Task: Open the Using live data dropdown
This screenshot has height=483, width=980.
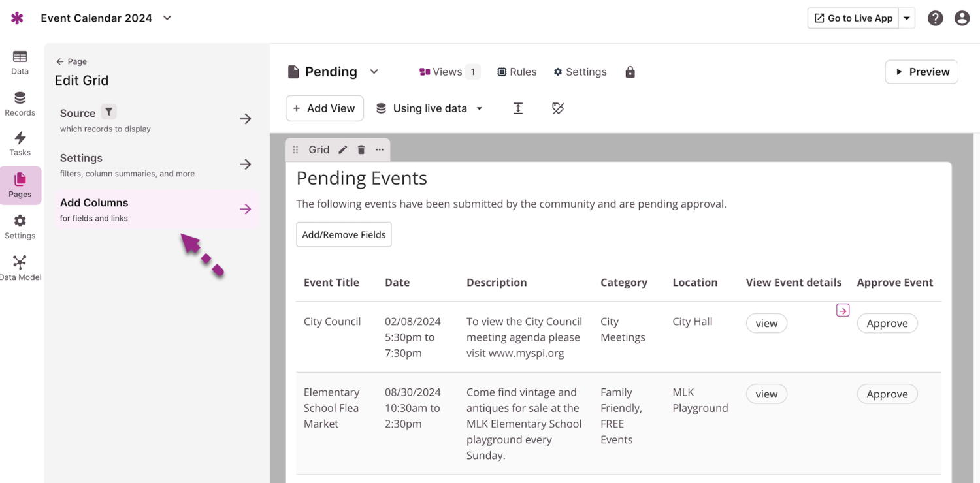Action: [x=431, y=108]
